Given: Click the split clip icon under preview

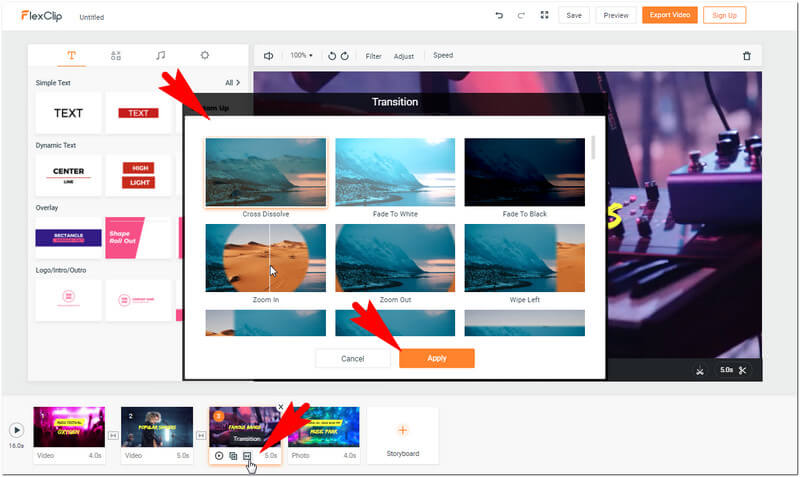Looking at the screenshot, I should (x=699, y=371).
